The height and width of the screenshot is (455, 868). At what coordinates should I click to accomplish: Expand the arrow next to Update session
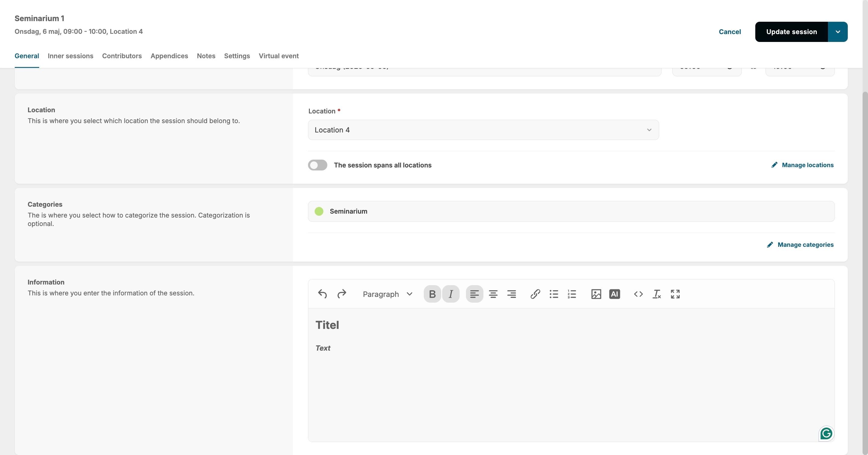pos(838,32)
